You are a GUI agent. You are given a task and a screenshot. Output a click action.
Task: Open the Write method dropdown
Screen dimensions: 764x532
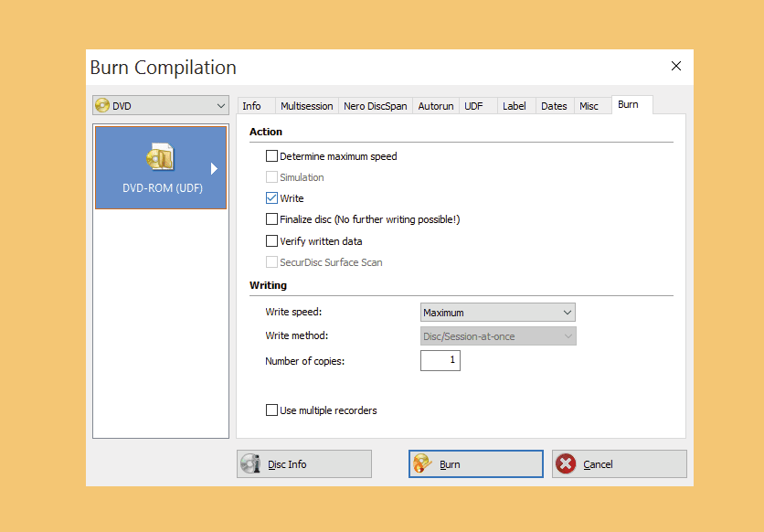click(498, 336)
